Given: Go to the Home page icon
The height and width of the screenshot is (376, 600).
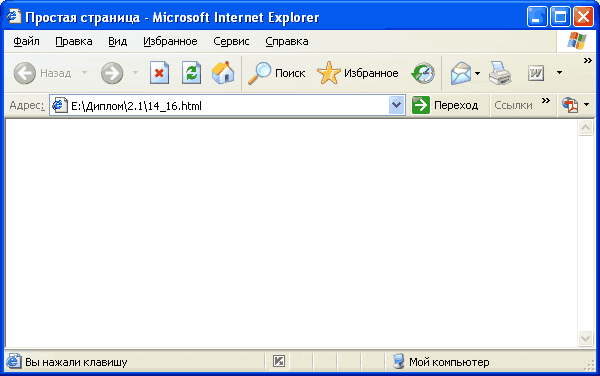Looking at the screenshot, I should click(x=223, y=73).
